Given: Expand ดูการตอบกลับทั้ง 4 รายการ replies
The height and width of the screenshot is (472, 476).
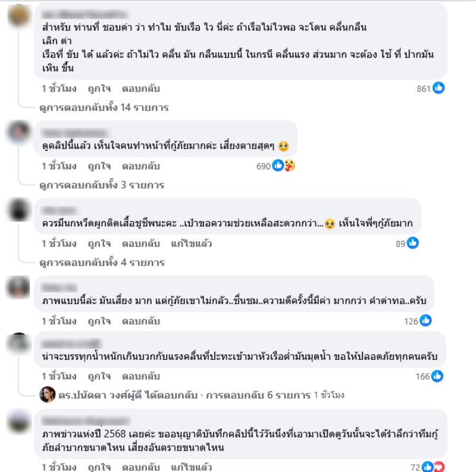Looking at the screenshot, I should tap(102, 262).
